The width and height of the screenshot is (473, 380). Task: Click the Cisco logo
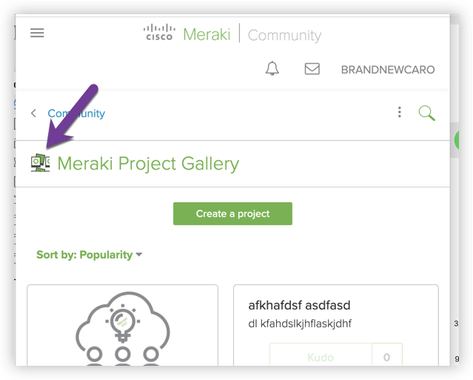point(159,32)
